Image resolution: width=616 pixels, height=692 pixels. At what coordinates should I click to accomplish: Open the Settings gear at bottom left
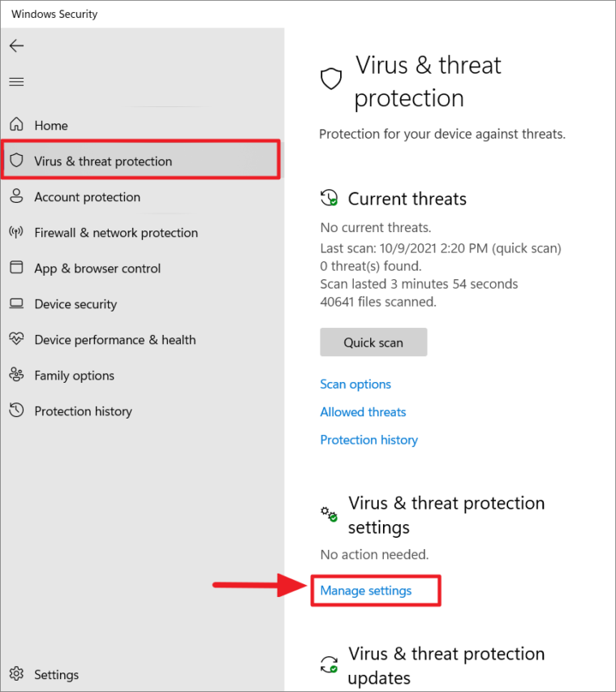pos(17,674)
